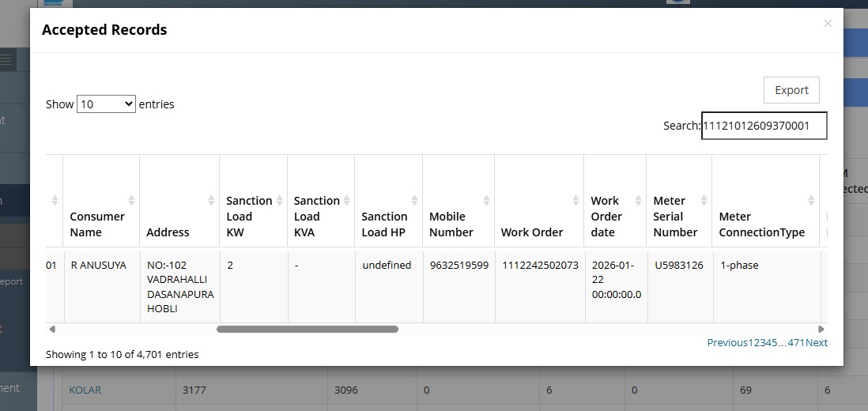Viewport: 868px width, 411px height.
Task: Select Sanction Load KW value 2
Action: [230, 265]
